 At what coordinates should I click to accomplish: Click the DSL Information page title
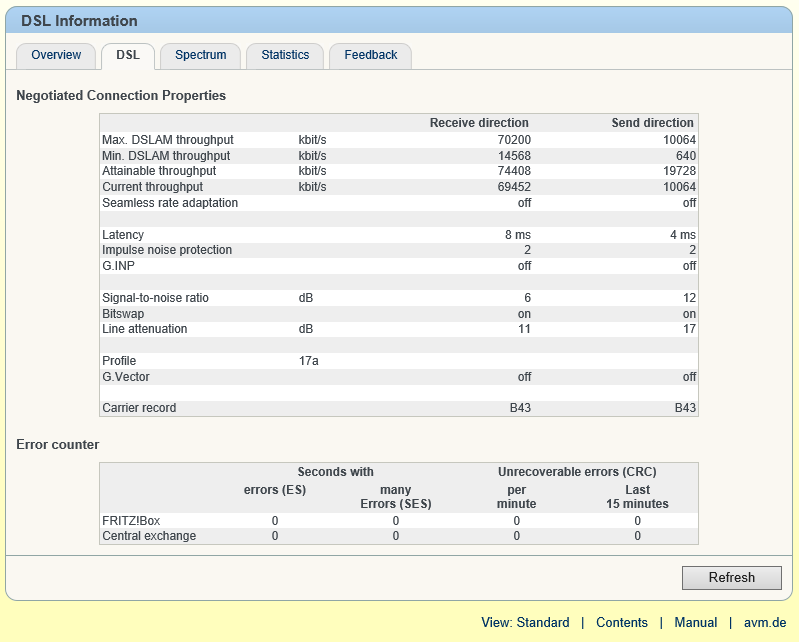click(x=79, y=21)
